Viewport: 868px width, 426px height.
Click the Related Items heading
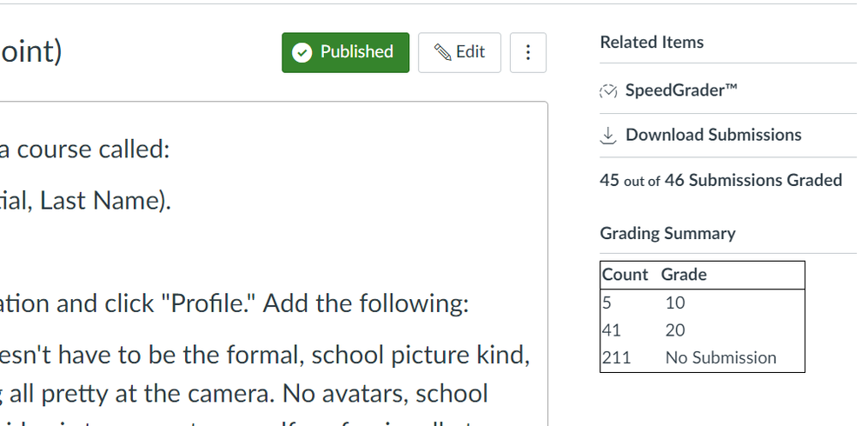[652, 42]
